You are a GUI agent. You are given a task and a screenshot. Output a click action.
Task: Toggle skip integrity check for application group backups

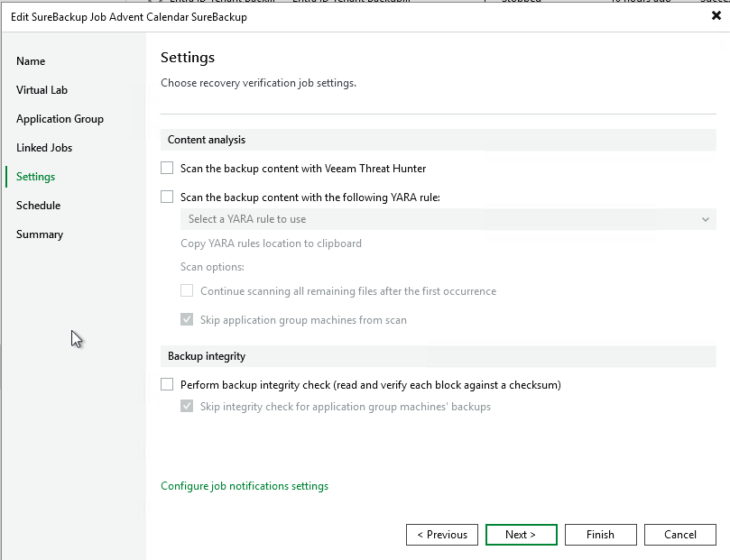[x=187, y=407]
